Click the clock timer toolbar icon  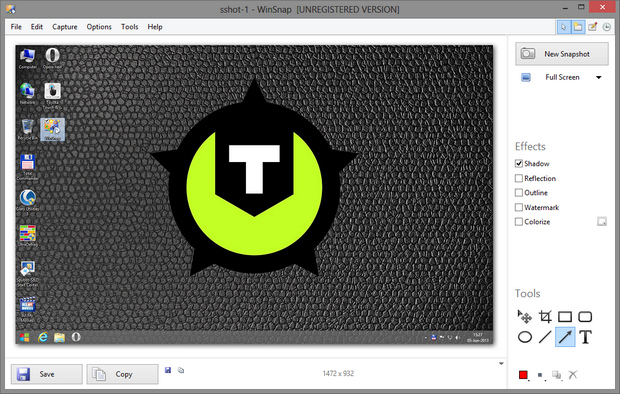click(607, 27)
